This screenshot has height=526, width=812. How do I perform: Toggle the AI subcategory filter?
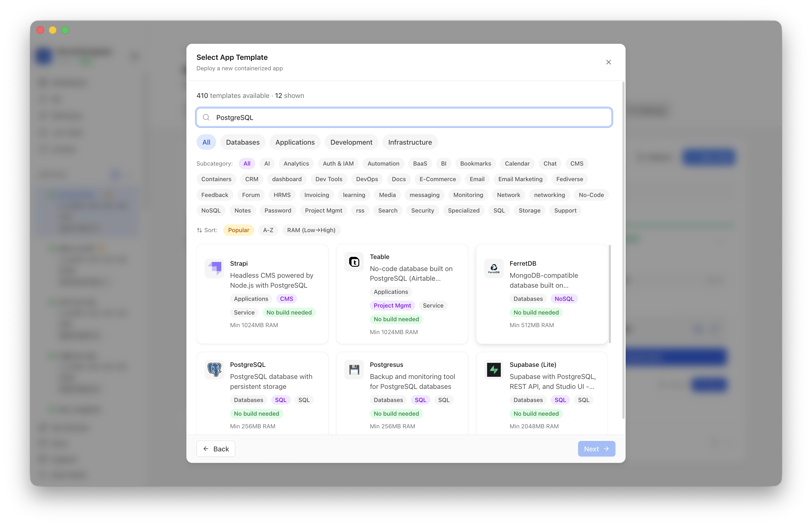[267, 163]
